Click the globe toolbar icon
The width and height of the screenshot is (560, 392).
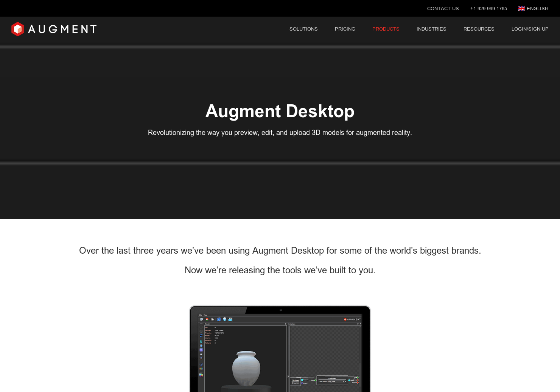(x=224, y=319)
